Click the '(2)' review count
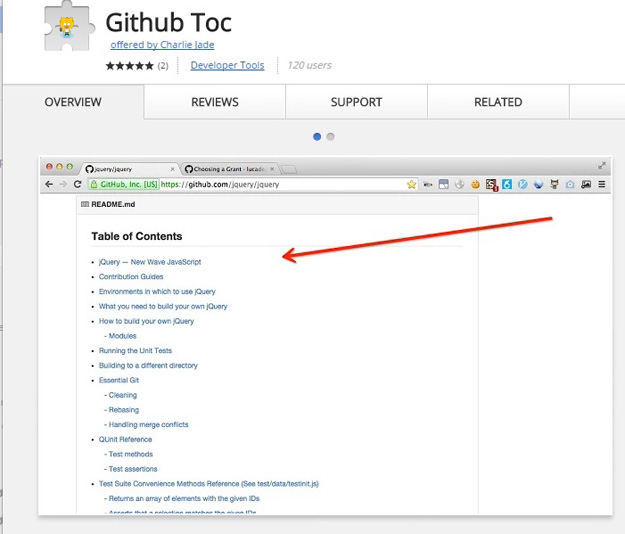The width and height of the screenshot is (625, 534). point(163,66)
